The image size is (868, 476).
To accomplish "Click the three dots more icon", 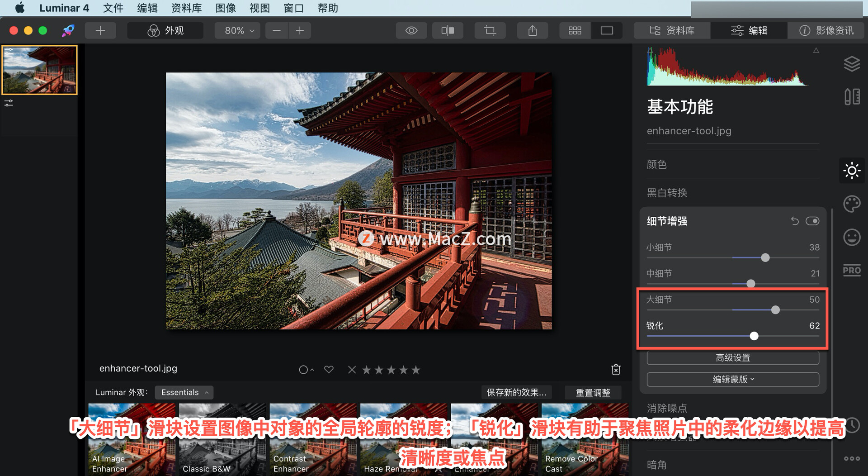I will pos(852,458).
